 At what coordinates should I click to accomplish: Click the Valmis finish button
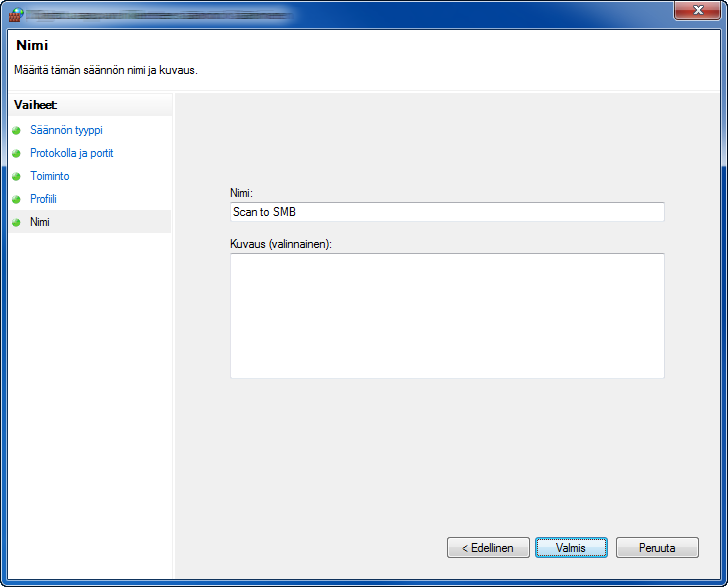pos(571,548)
